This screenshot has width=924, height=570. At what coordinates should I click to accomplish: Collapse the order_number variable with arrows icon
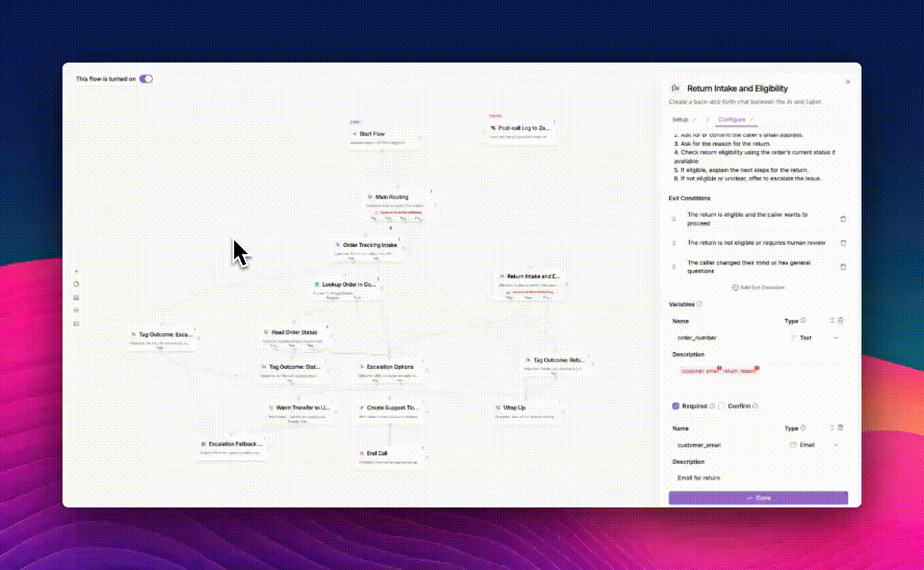click(x=832, y=321)
